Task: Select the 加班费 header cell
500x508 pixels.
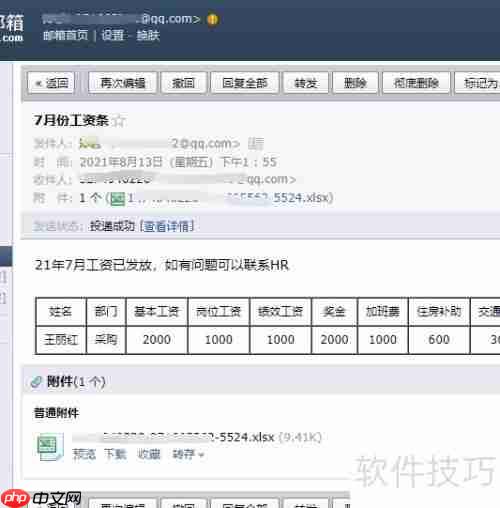Action: pyautogui.click(x=383, y=312)
